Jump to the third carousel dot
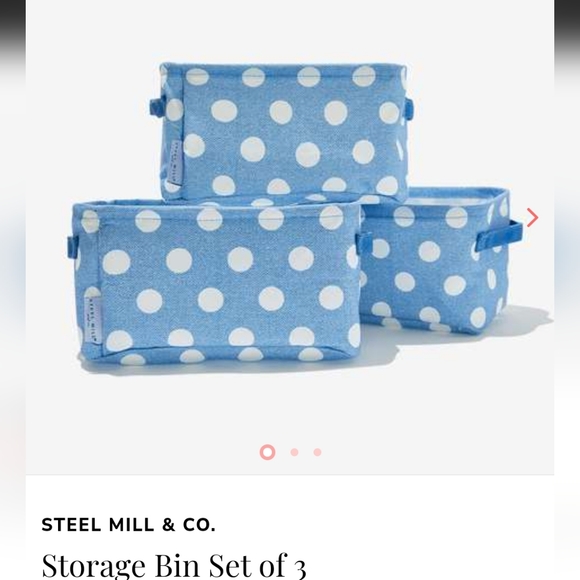This screenshot has width=580, height=580. (317, 452)
